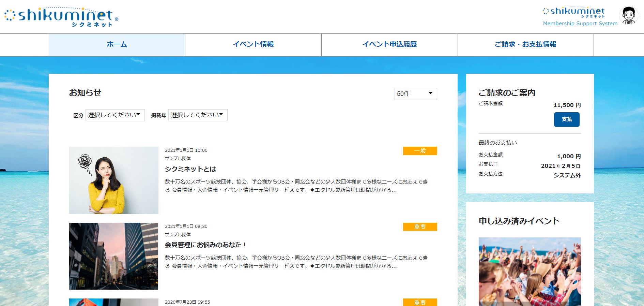Click the date 2020年7月23日 09:55
The image size is (644, 306).
(x=187, y=302)
